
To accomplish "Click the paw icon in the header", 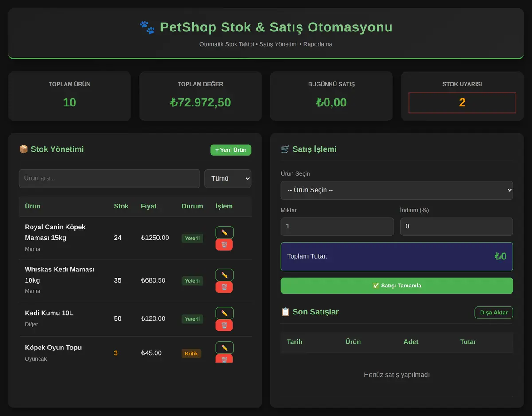I will (147, 27).
